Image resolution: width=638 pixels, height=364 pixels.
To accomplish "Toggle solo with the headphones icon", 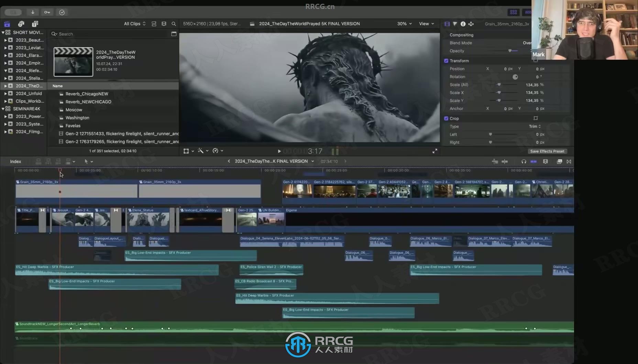I will pyautogui.click(x=524, y=161).
